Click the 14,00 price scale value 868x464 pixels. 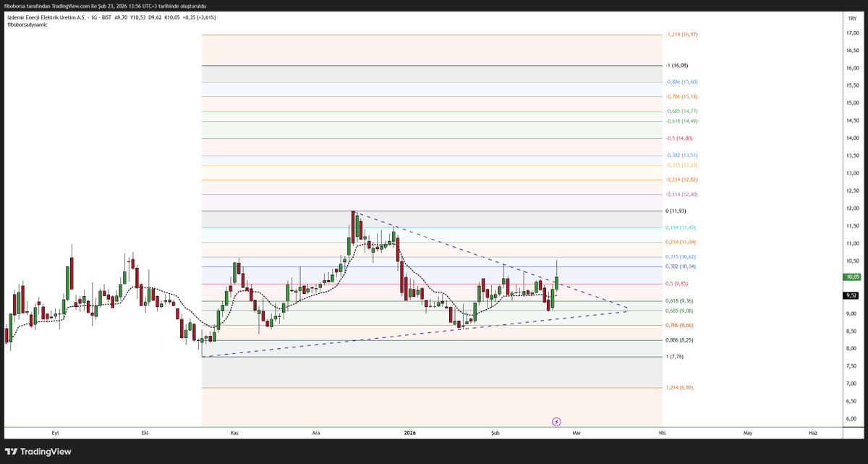click(852, 138)
